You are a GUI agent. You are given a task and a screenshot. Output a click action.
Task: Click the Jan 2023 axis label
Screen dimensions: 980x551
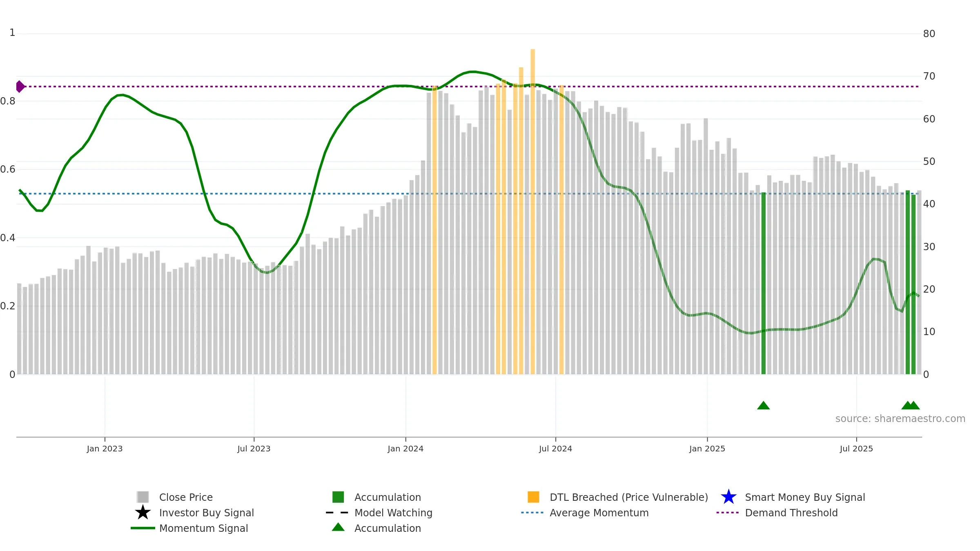(105, 449)
